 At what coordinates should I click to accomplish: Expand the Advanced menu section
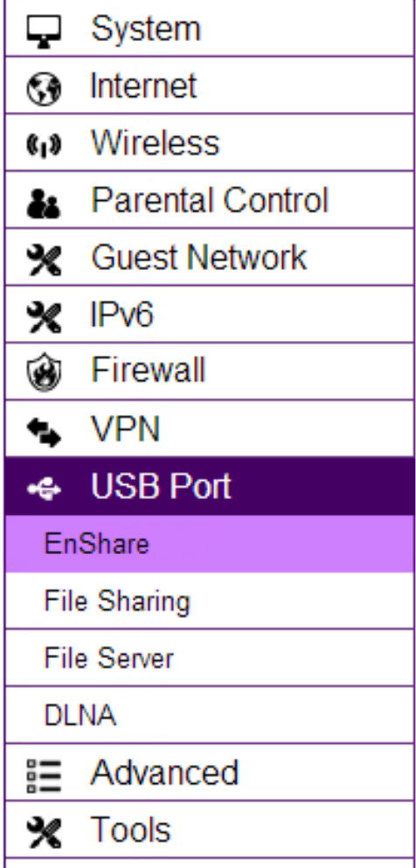[x=210, y=773]
